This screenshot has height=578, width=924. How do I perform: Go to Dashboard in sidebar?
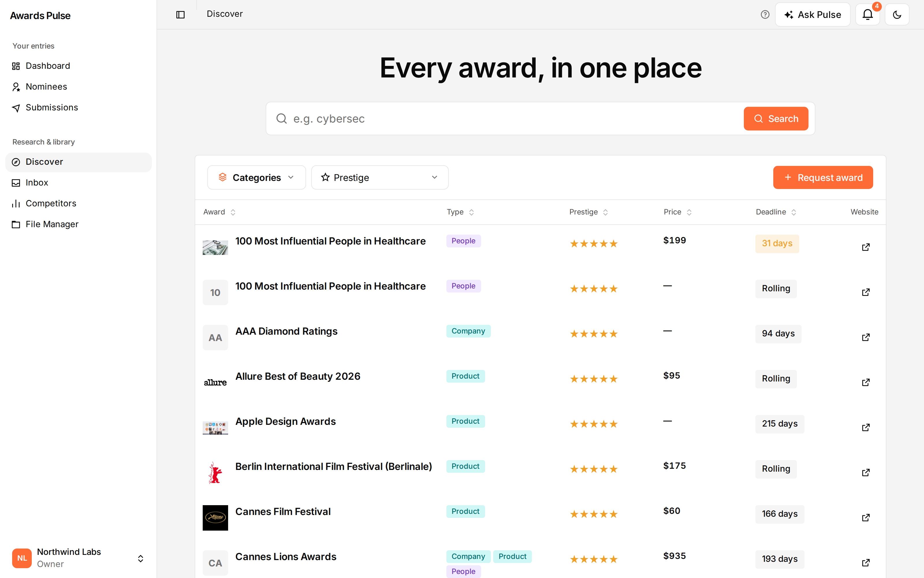point(78,66)
